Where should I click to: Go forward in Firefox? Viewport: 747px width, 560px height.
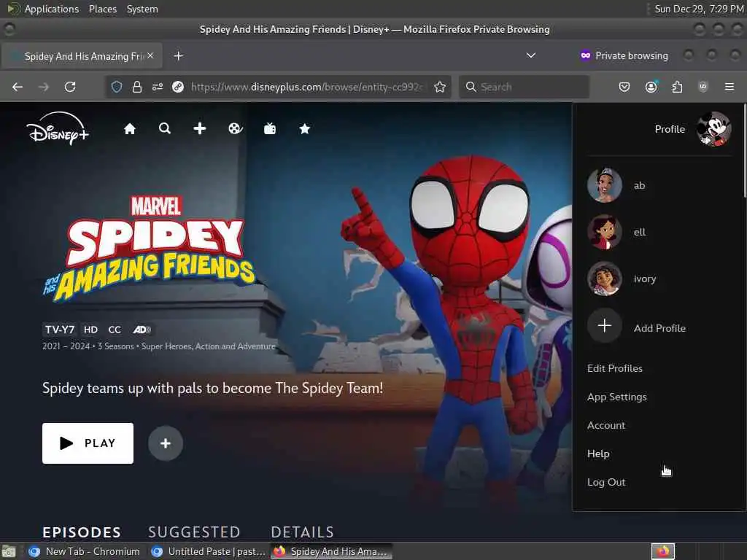(44, 87)
